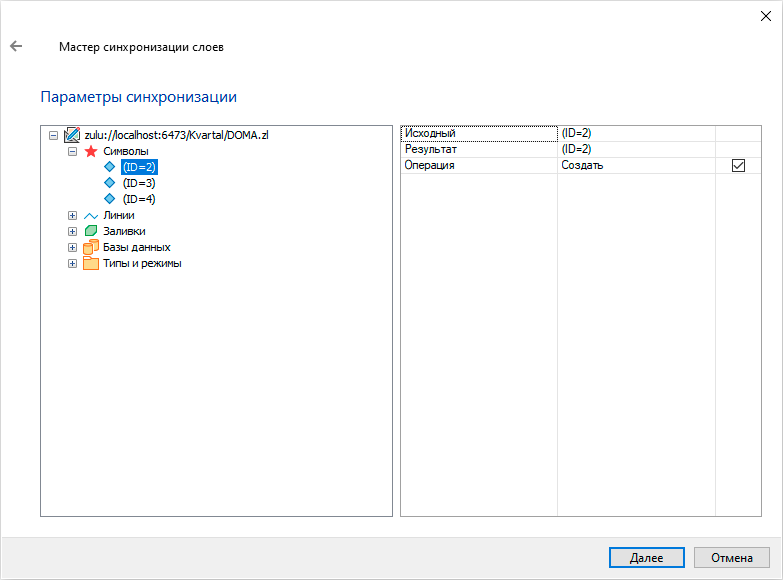Expand the Линии tree node
The height and width of the screenshot is (580, 783).
click(72, 215)
